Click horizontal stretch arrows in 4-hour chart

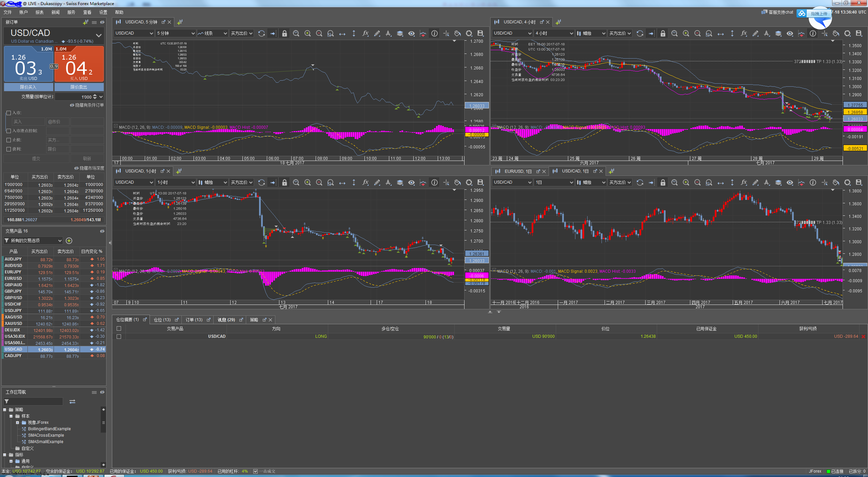click(x=721, y=33)
